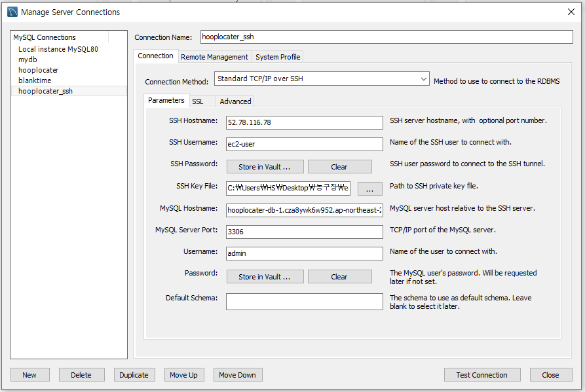
Task: Click the MySQL Hostname field
Action: point(305,210)
